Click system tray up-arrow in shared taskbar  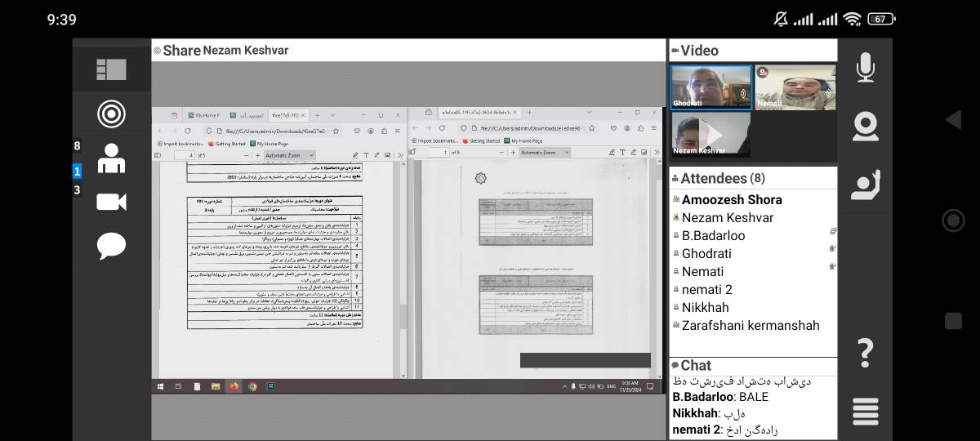click(565, 386)
